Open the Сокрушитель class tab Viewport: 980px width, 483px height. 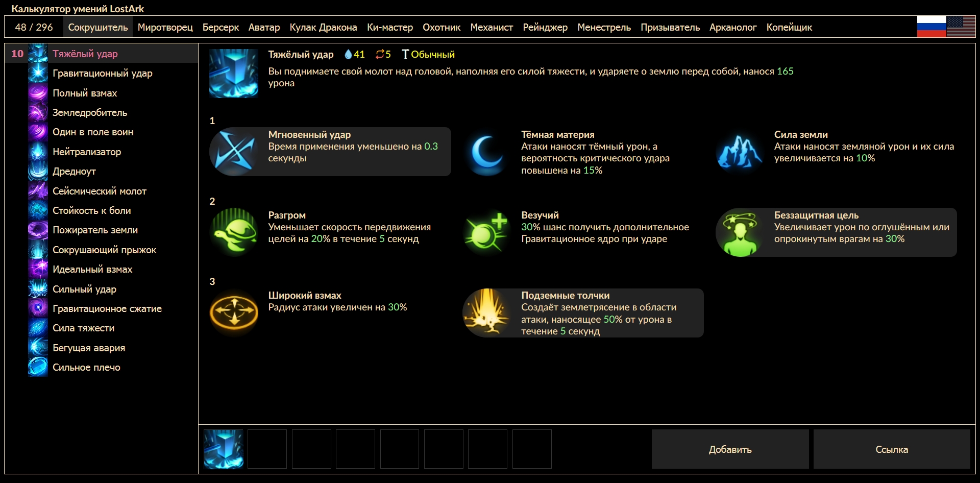[x=98, y=27]
